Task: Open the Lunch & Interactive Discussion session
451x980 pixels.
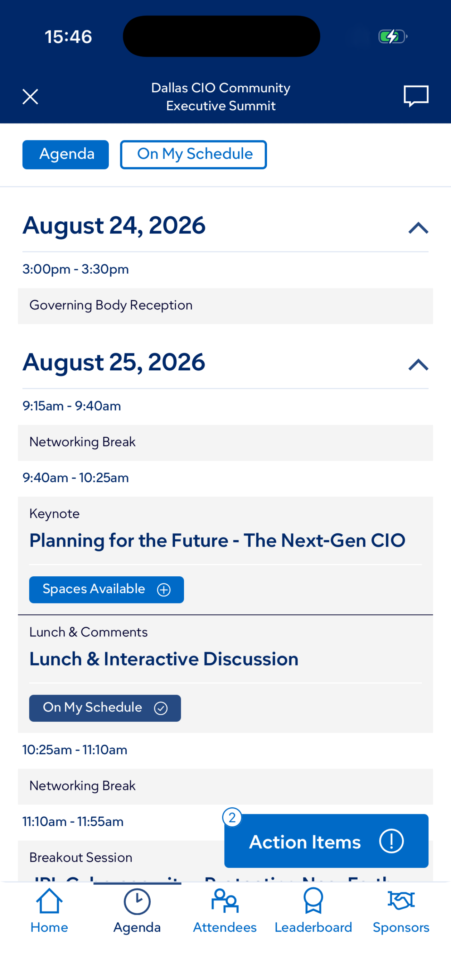Action: pyautogui.click(x=164, y=659)
